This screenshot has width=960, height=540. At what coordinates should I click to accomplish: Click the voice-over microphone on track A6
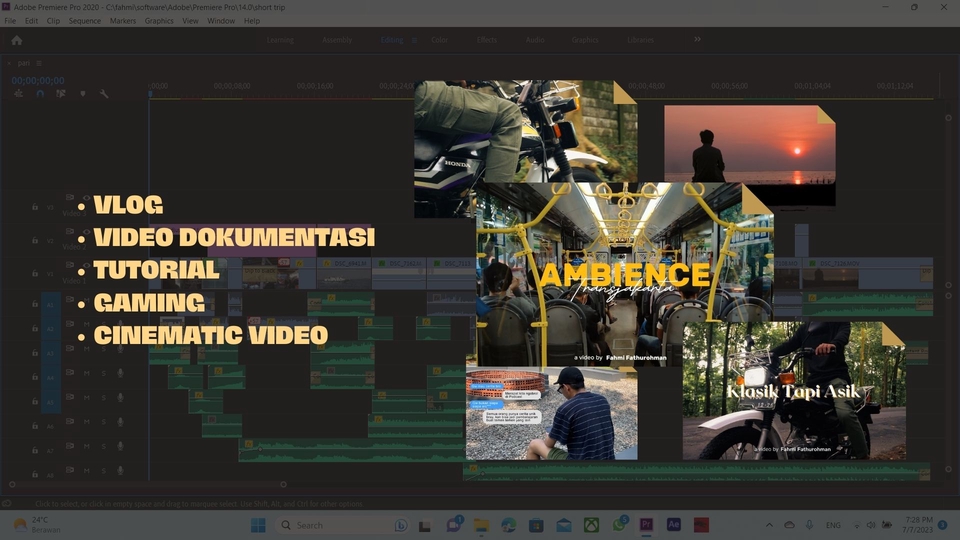[x=121, y=424]
